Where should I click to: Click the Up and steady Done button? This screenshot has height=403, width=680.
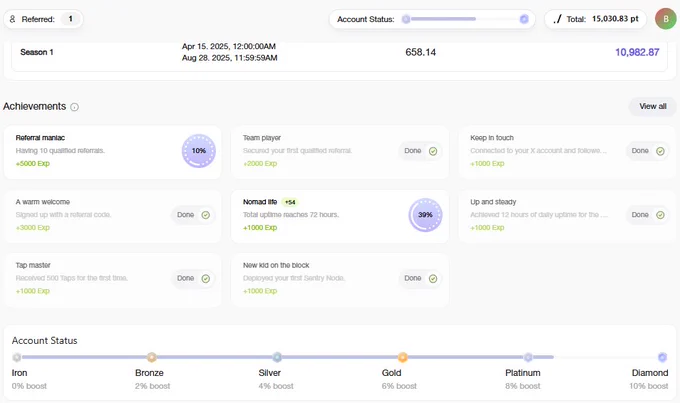pyautogui.click(x=647, y=215)
